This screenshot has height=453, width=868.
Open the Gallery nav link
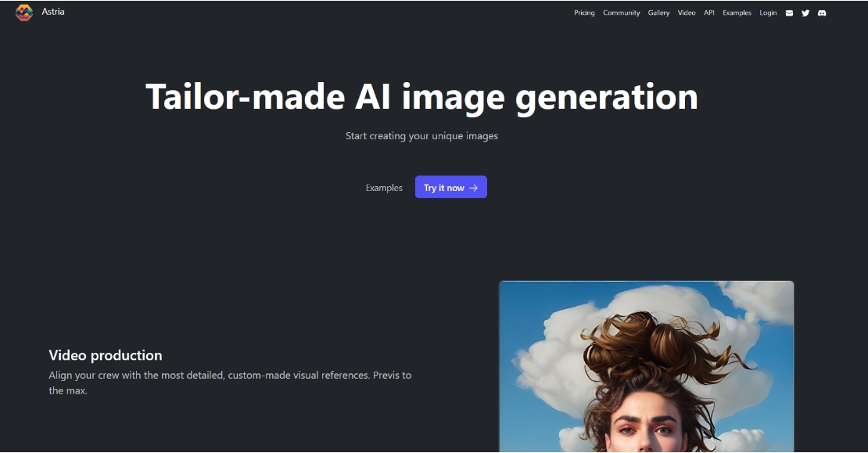point(658,13)
